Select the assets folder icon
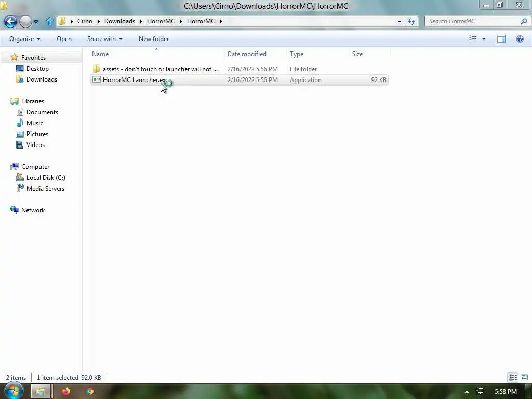The image size is (532, 399). click(96, 69)
